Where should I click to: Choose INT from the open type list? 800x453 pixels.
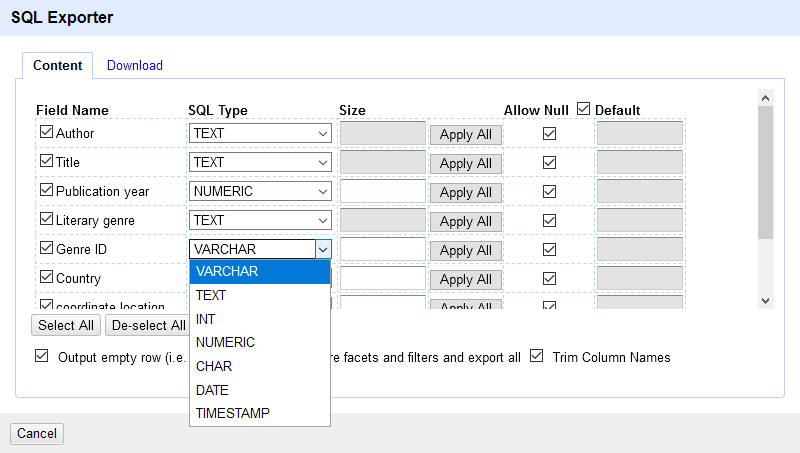(206, 319)
